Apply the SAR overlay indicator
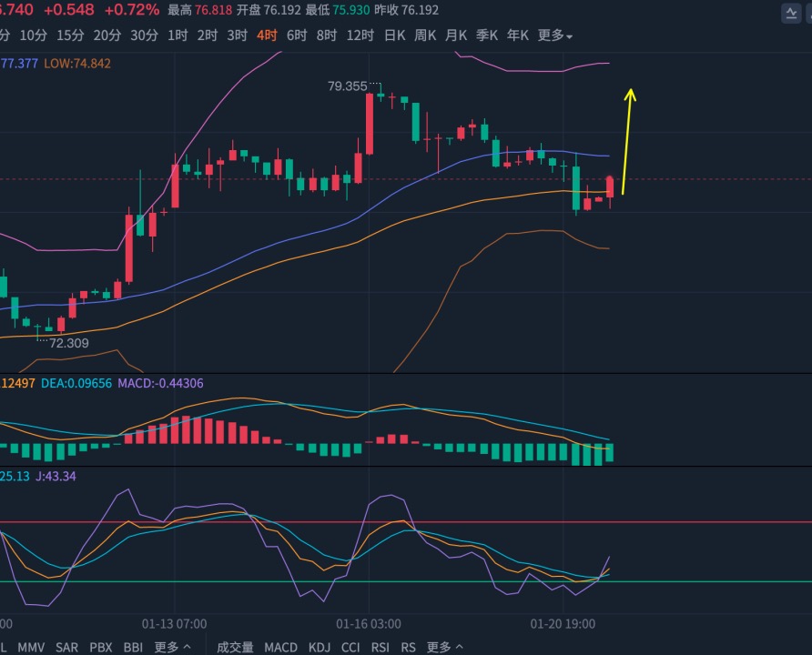Screen dimensions: 812x655 [x=66, y=647]
